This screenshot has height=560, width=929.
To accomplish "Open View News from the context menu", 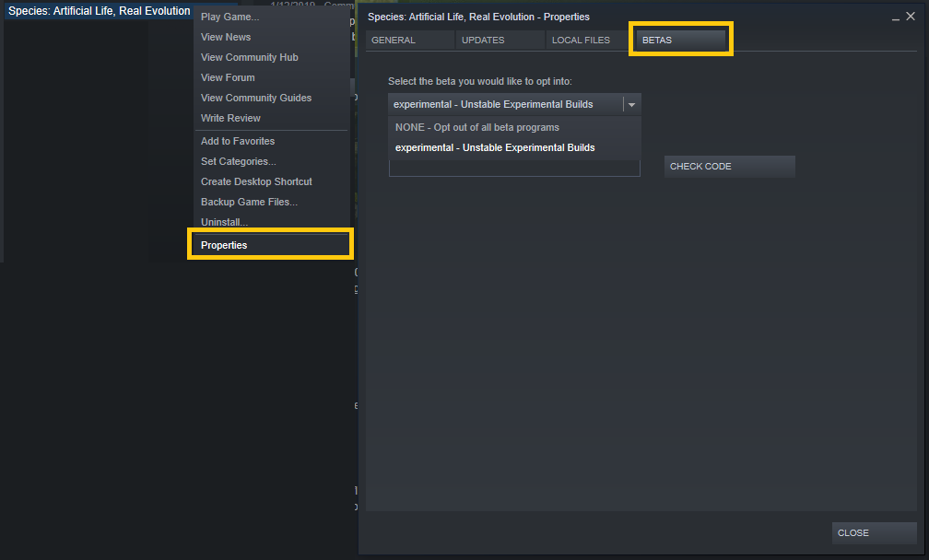I will point(226,37).
